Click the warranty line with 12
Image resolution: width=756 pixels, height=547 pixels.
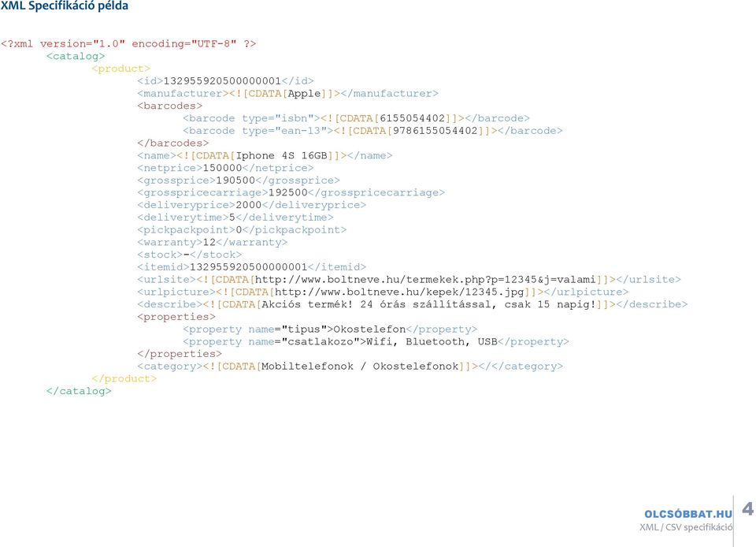[x=213, y=243]
